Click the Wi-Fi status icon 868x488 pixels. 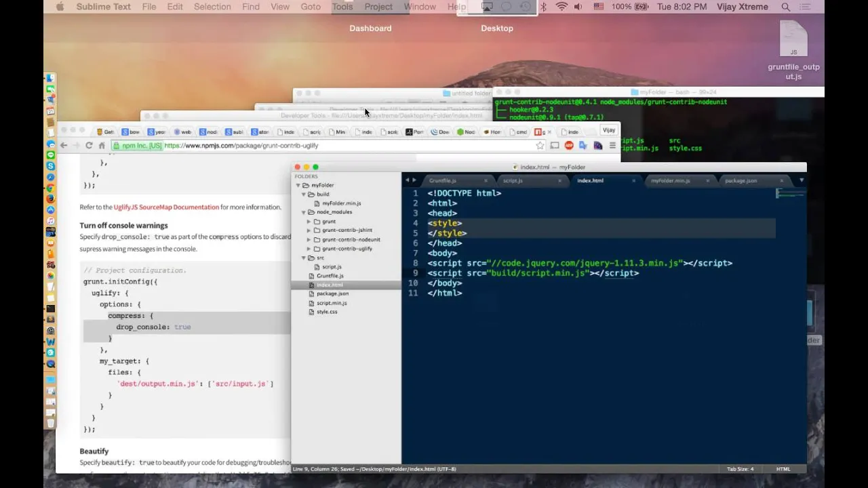click(561, 7)
